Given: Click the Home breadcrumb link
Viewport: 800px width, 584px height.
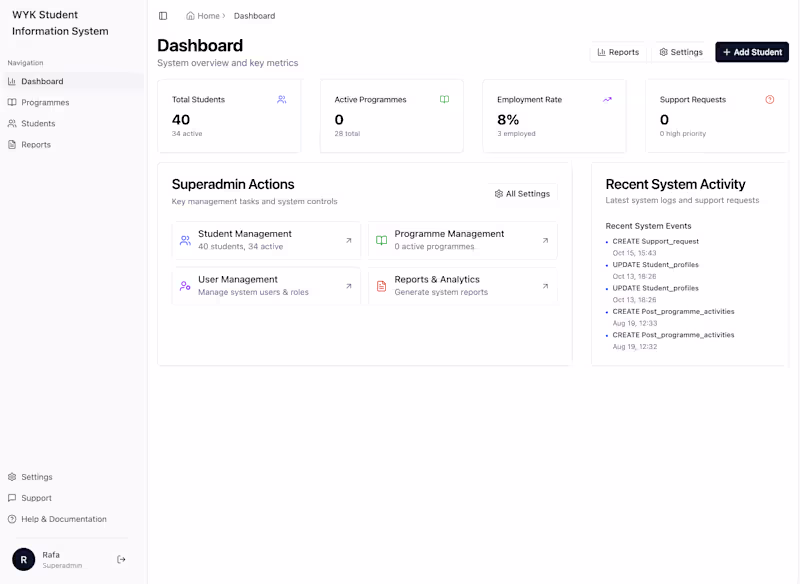Looking at the screenshot, I should 203,16.
